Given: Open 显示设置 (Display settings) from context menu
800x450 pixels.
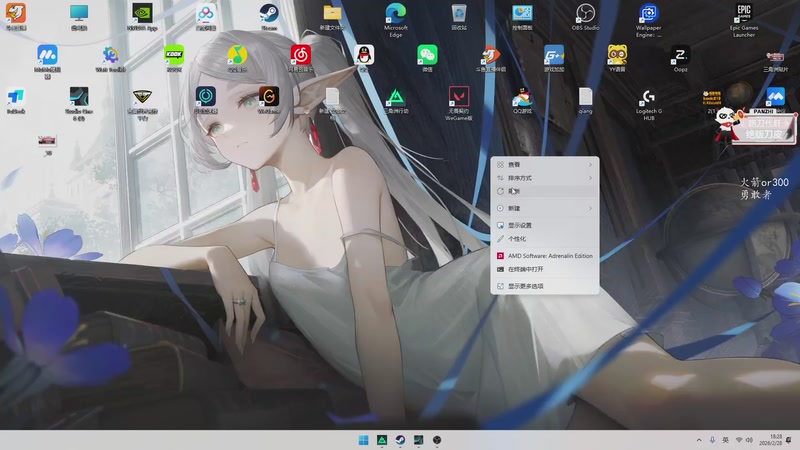Looking at the screenshot, I should click(x=545, y=225).
